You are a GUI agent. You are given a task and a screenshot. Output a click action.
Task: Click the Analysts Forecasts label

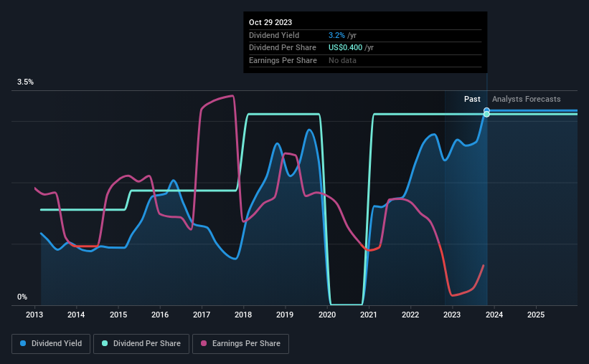pyautogui.click(x=527, y=99)
